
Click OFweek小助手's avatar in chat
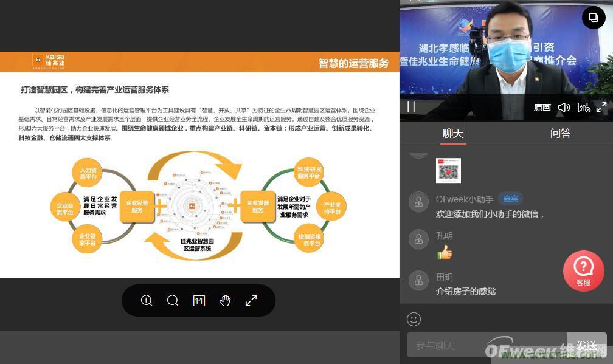click(418, 202)
